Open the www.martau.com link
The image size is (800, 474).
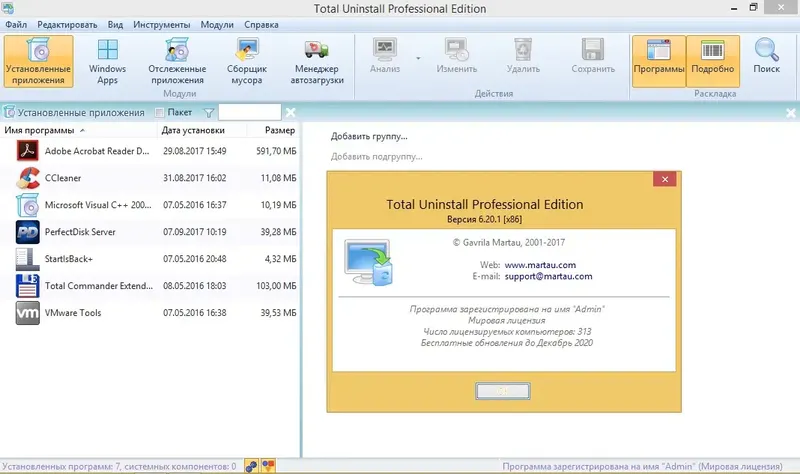540,265
